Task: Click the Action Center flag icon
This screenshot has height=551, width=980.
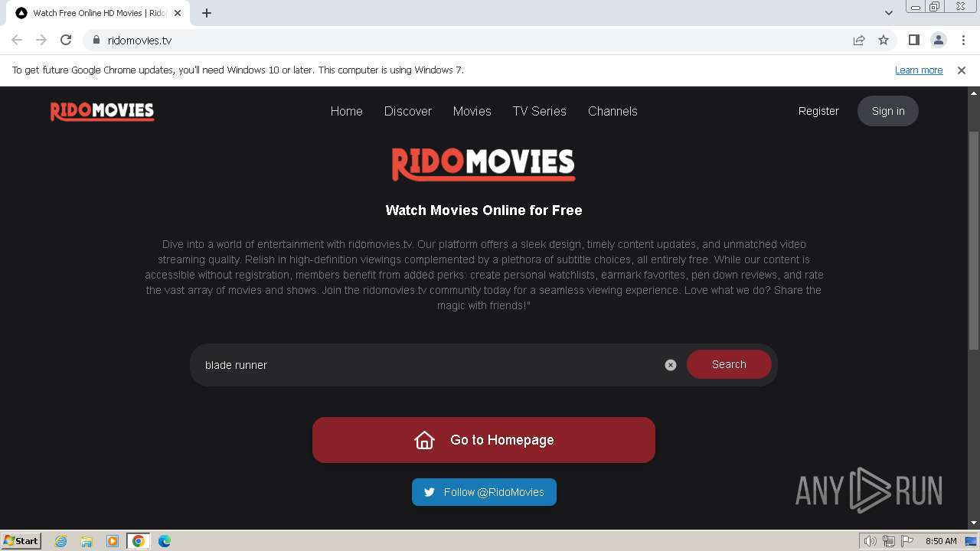Action: tap(907, 541)
